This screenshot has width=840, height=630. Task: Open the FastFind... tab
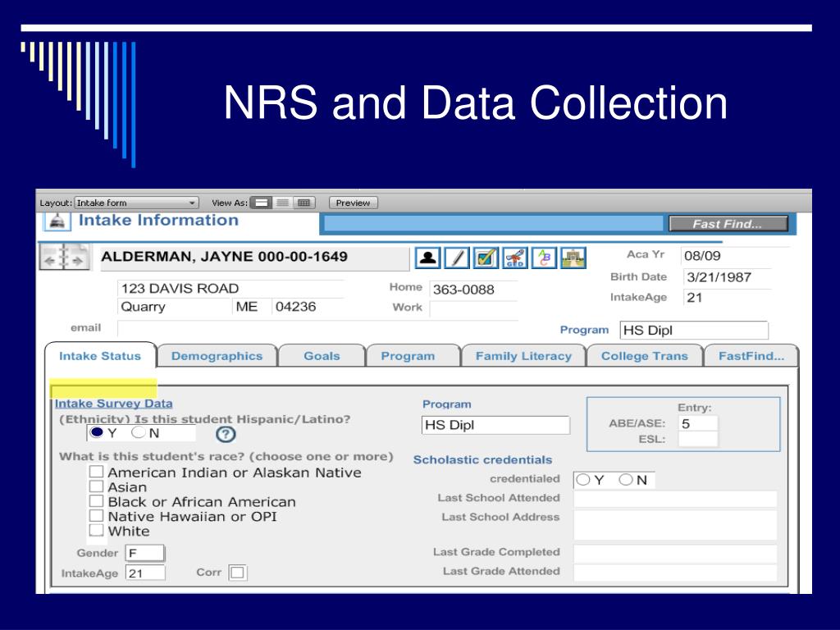[751, 356]
